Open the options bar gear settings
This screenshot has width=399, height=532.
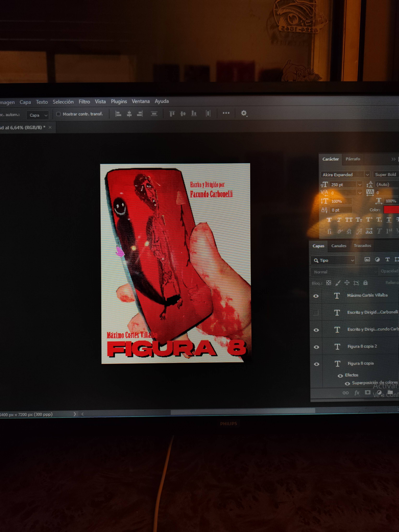[x=244, y=113]
